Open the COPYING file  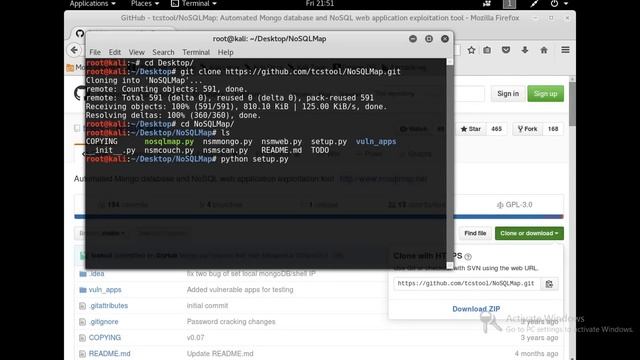[x=105, y=338]
